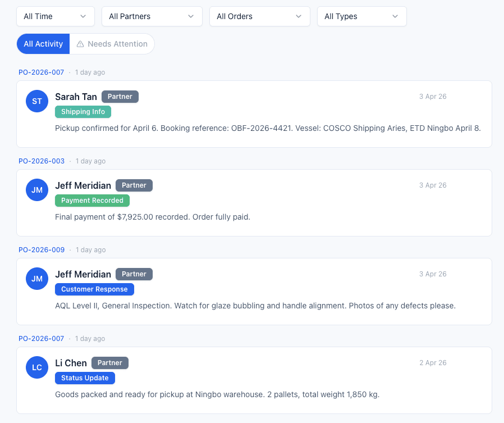Open the All Partners dropdown
The width and height of the screenshot is (504, 423).
pos(152,16)
